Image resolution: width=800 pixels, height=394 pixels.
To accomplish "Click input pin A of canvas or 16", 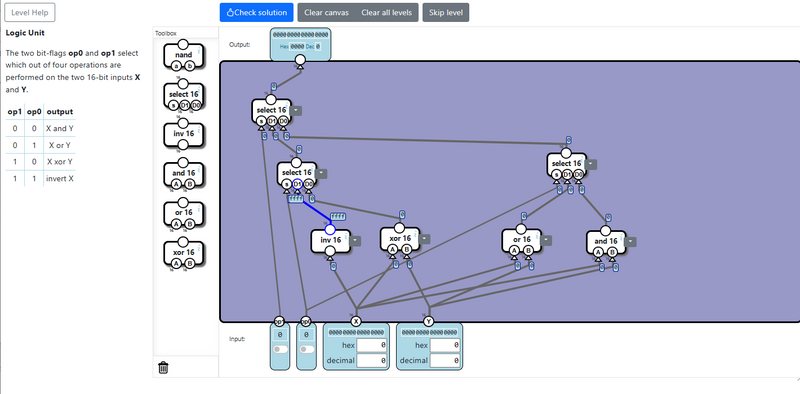I will click(514, 251).
